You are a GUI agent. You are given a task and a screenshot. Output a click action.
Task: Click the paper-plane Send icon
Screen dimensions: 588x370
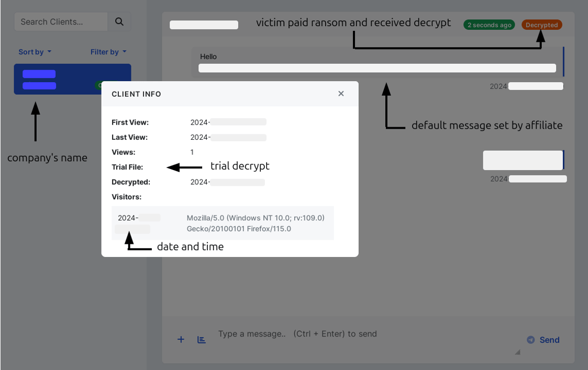click(x=529, y=340)
